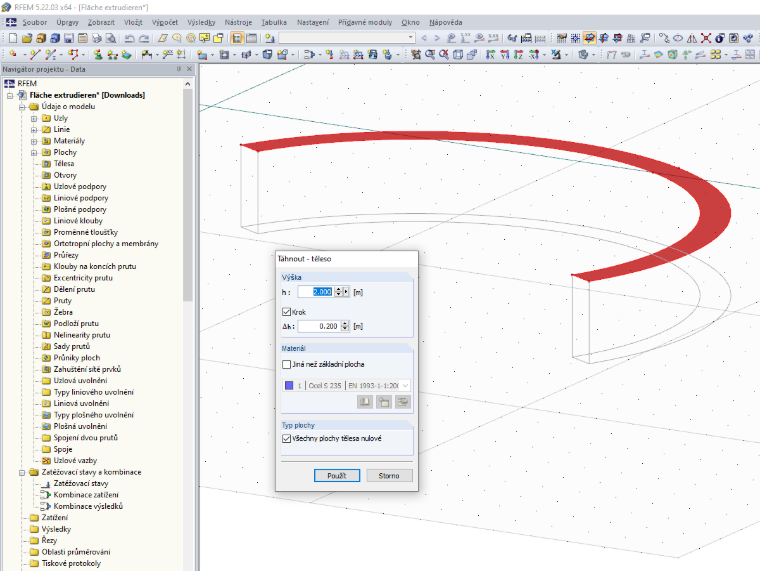Click the previous load case arrow

(425, 38)
